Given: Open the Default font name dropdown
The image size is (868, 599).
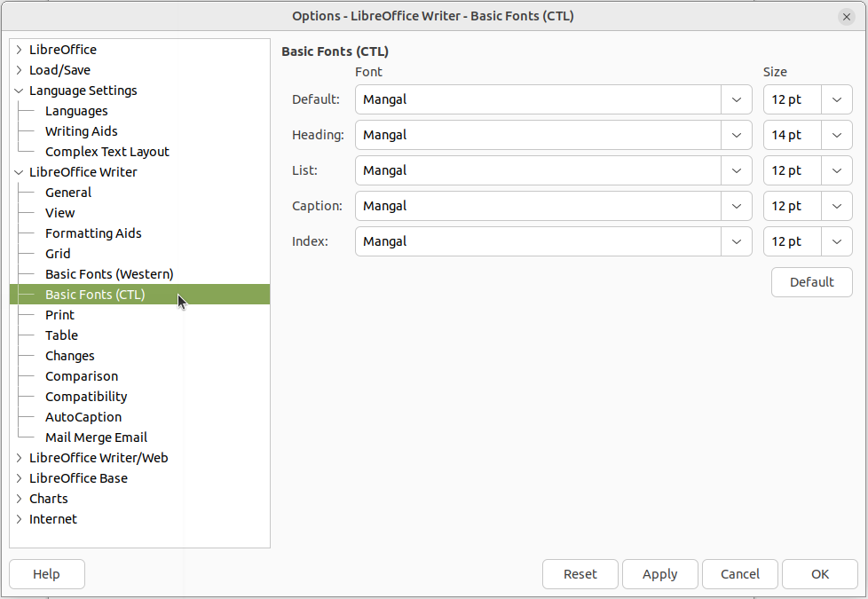Looking at the screenshot, I should pyautogui.click(x=737, y=99).
